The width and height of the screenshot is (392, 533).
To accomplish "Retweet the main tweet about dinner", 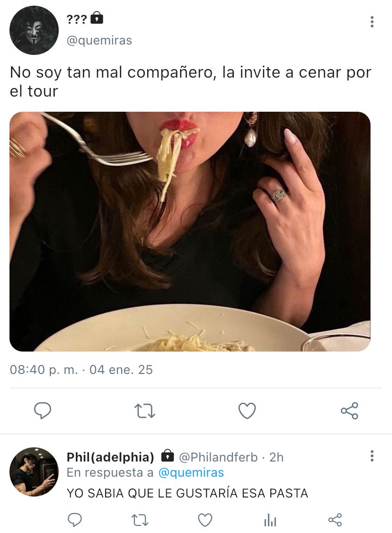I will [145, 410].
